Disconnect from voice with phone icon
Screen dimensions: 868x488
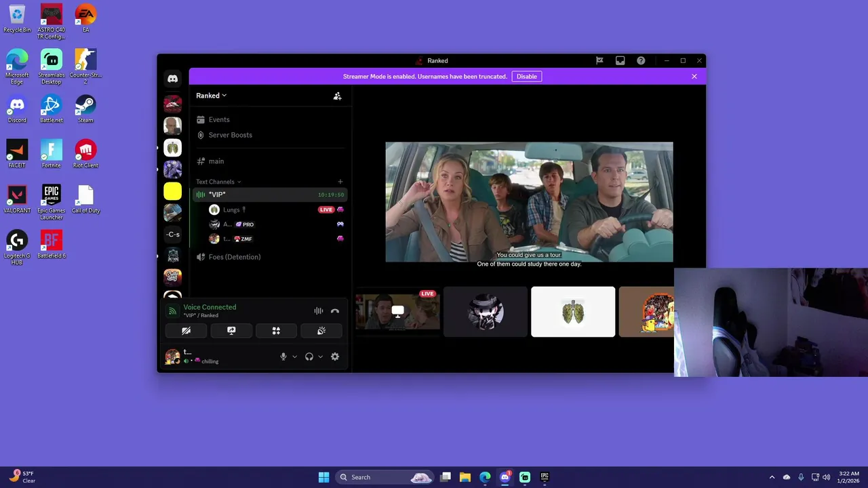(334, 311)
